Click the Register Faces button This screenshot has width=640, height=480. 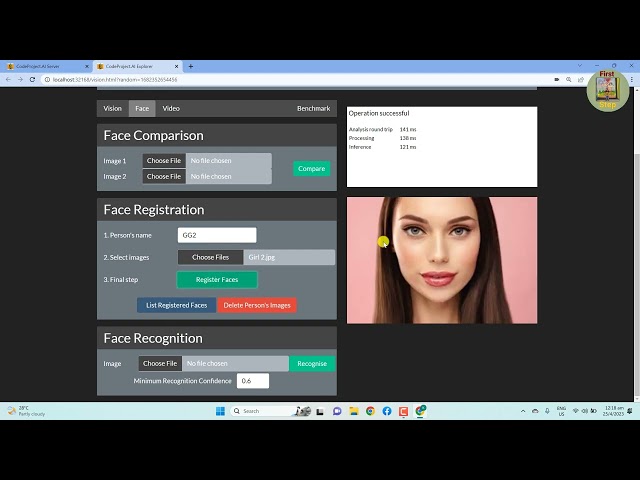coord(217,280)
